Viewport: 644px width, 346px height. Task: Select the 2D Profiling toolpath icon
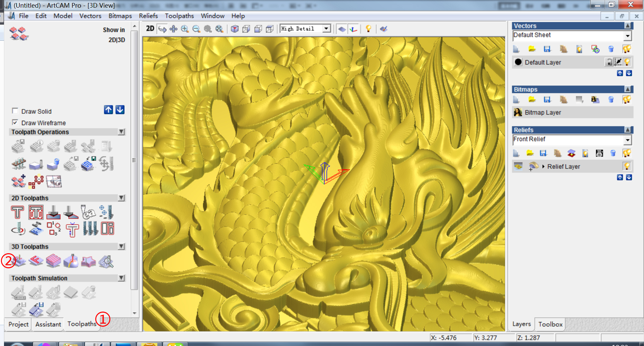pos(17,212)
